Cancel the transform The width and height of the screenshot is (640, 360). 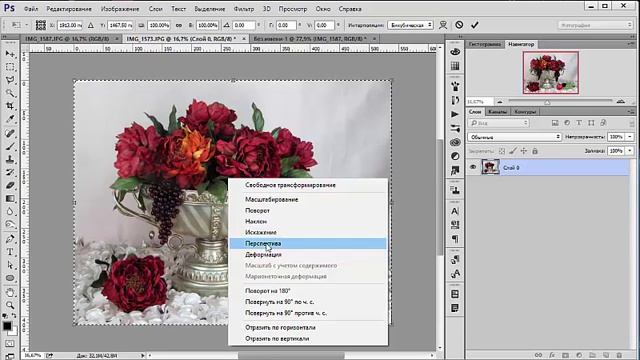click(x=459, y=25)
